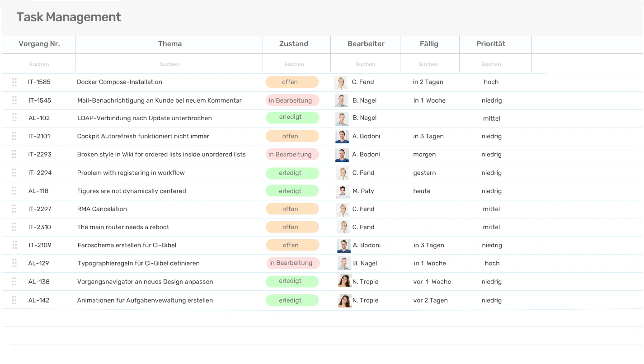This screenshot has height=364, width=644.
Task: Click C. Fend's avatar in row IT-1585
Action: click(340, 82)
